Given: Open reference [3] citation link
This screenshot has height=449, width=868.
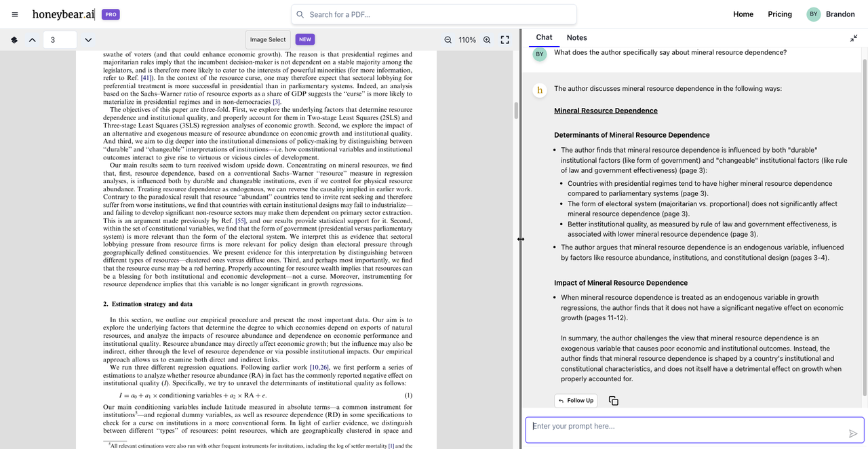Looking at the screenshot, I should [x=276, y=102].
